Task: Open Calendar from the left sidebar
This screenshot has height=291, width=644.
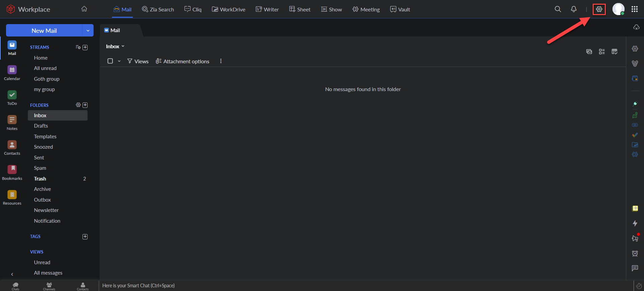Action: coord(12,73)
